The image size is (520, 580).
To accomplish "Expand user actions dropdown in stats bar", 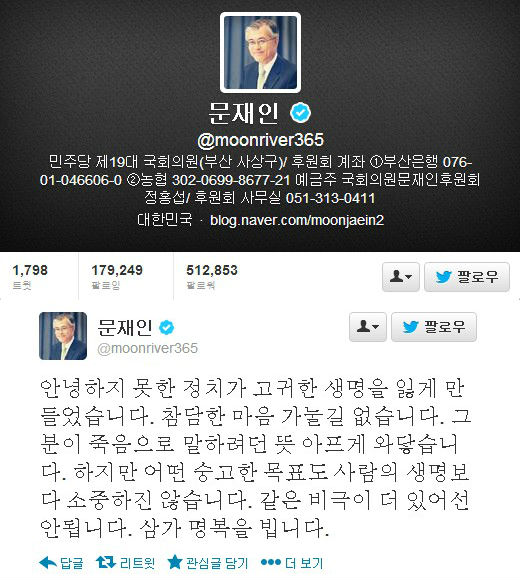I will tap(401, 277).
